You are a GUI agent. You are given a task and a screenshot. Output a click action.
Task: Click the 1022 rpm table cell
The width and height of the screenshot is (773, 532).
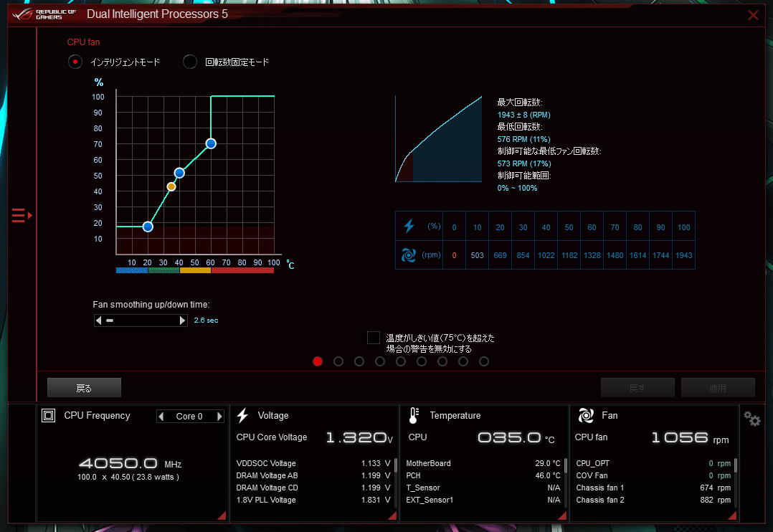coord(546,255)
